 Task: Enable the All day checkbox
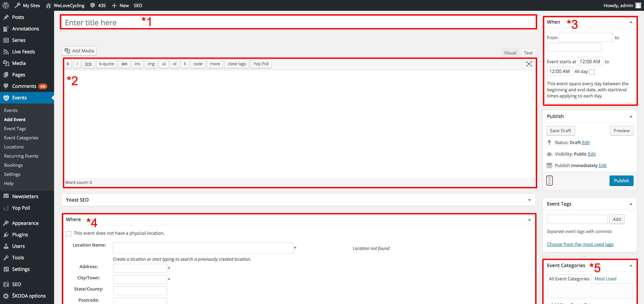592,72
